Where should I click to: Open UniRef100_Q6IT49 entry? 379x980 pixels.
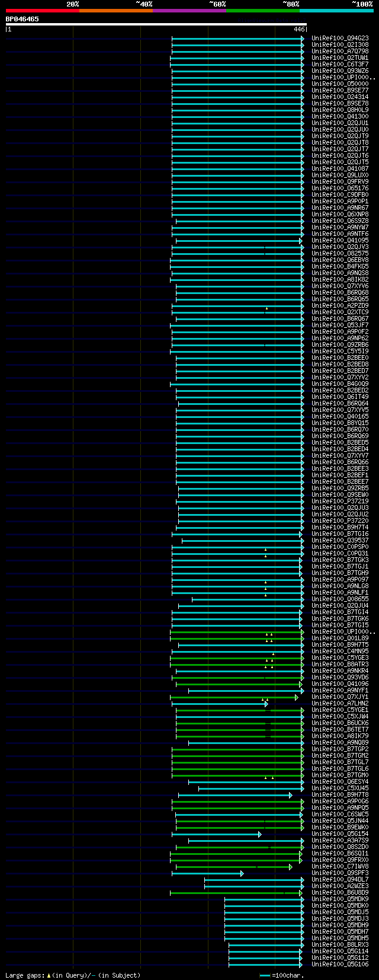click(340, 397)
